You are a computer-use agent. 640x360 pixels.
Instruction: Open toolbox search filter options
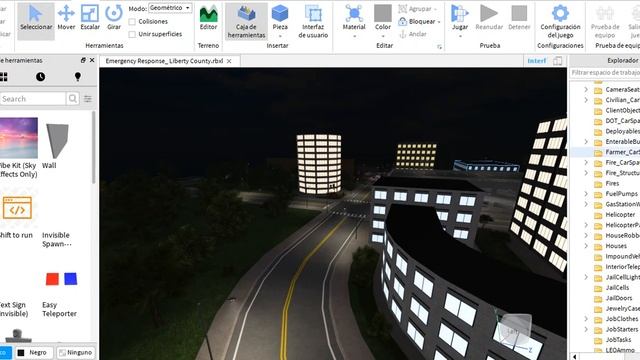pos(88,98)
